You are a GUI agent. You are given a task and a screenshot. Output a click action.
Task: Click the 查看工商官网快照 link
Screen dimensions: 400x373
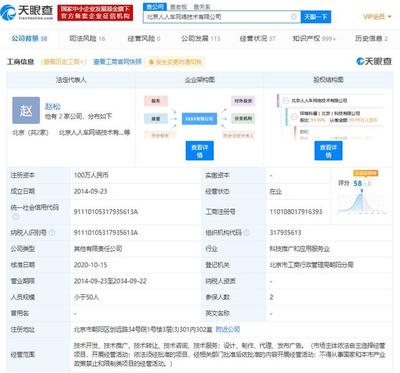coord(117,62)
